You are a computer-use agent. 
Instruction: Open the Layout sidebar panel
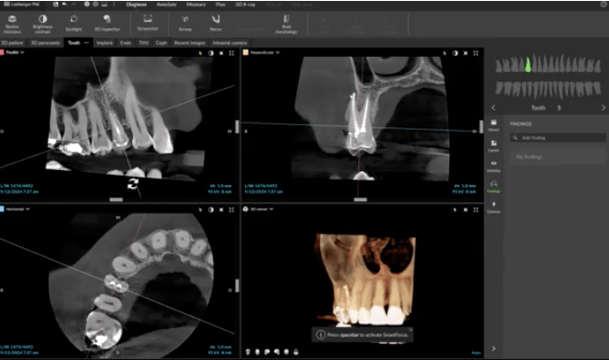coord(494,146)
